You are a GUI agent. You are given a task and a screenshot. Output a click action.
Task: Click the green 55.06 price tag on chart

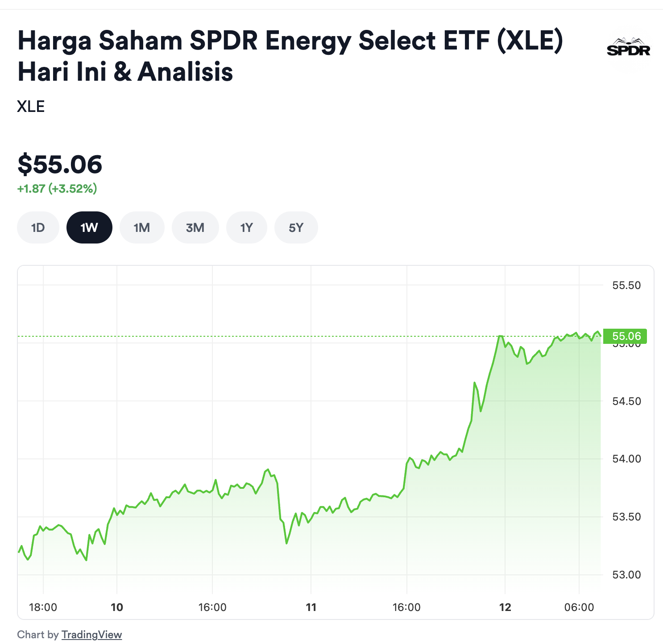[625, 336]
